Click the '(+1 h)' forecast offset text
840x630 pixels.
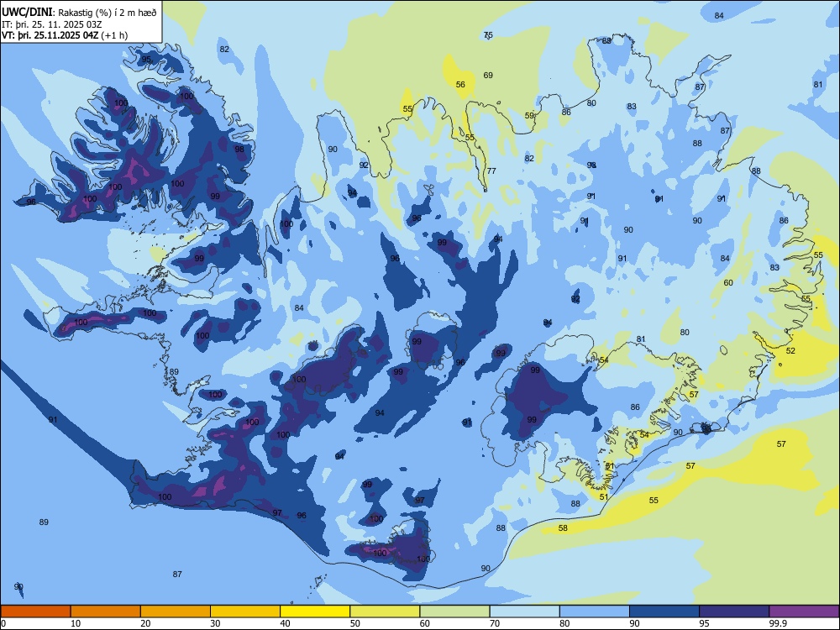[114, 35]
